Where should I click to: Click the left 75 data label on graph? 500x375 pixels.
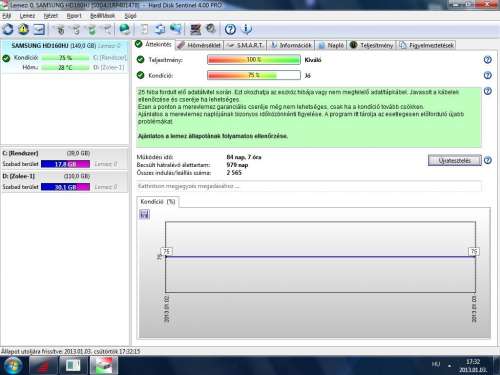167,251
